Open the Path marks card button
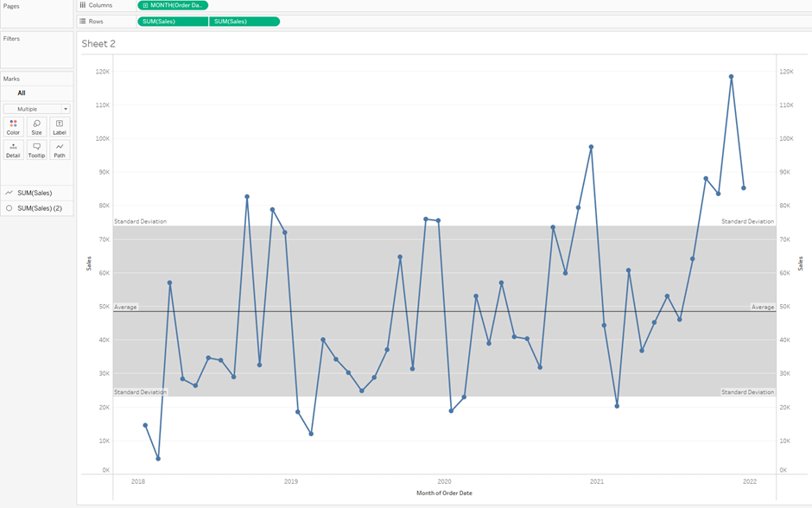The height and width of the screenshot is (508, 812). 60,149
